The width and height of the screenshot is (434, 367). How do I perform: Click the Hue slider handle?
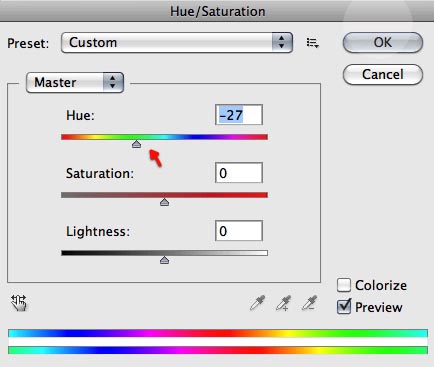136,144
